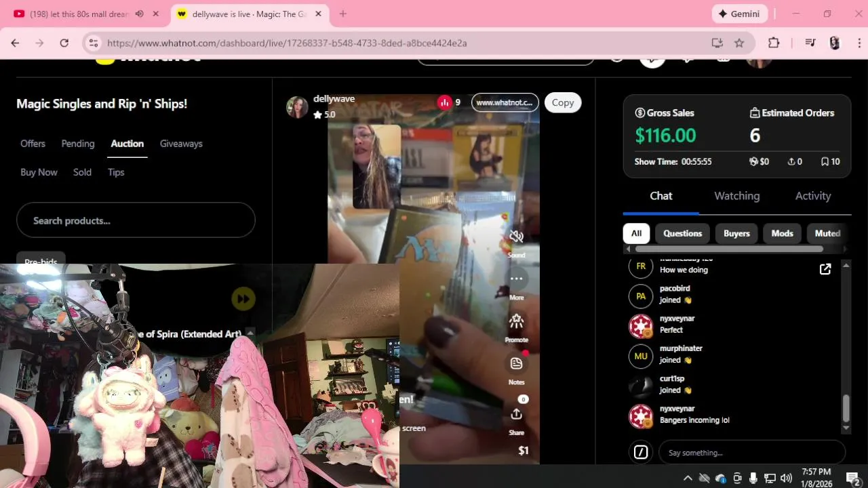Image resolution: width=868 pixels, height=488 pixels.
Task: Mute the stream with the Sound icon
Action: coord(516,237)
